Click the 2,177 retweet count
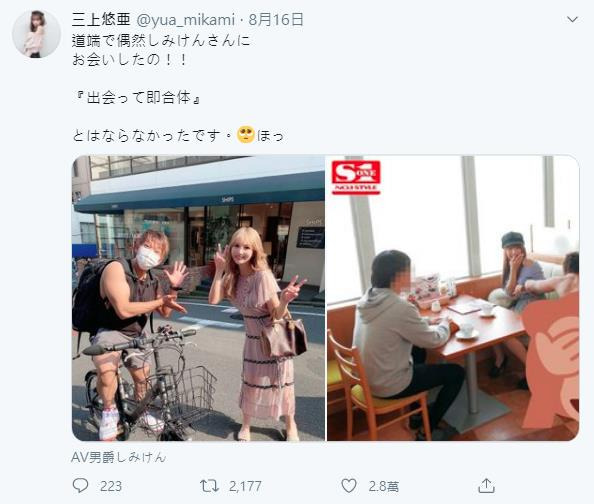594x504 pixels. pos(245,486)
